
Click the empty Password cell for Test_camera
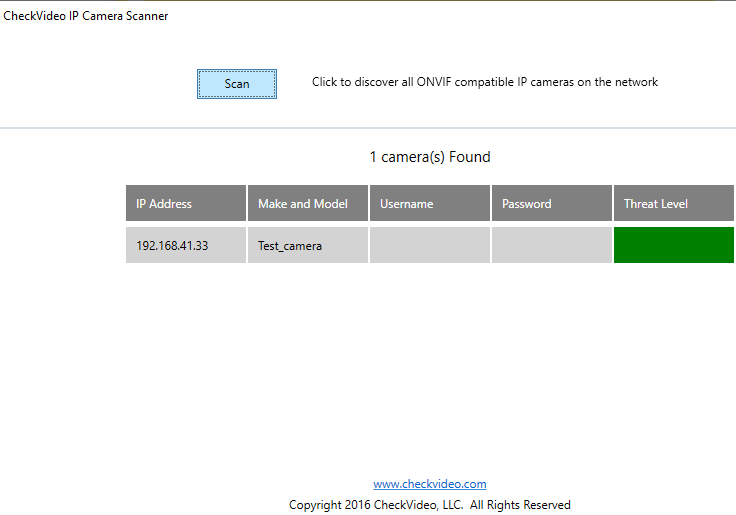552,245
